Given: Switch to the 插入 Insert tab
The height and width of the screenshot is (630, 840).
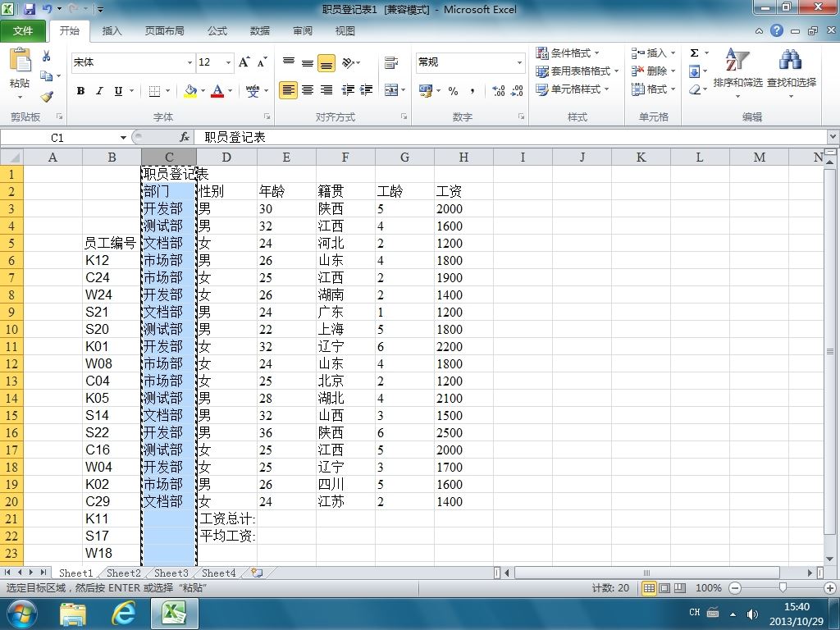Looking at the screenshot, I should click(x=112, y=30).
